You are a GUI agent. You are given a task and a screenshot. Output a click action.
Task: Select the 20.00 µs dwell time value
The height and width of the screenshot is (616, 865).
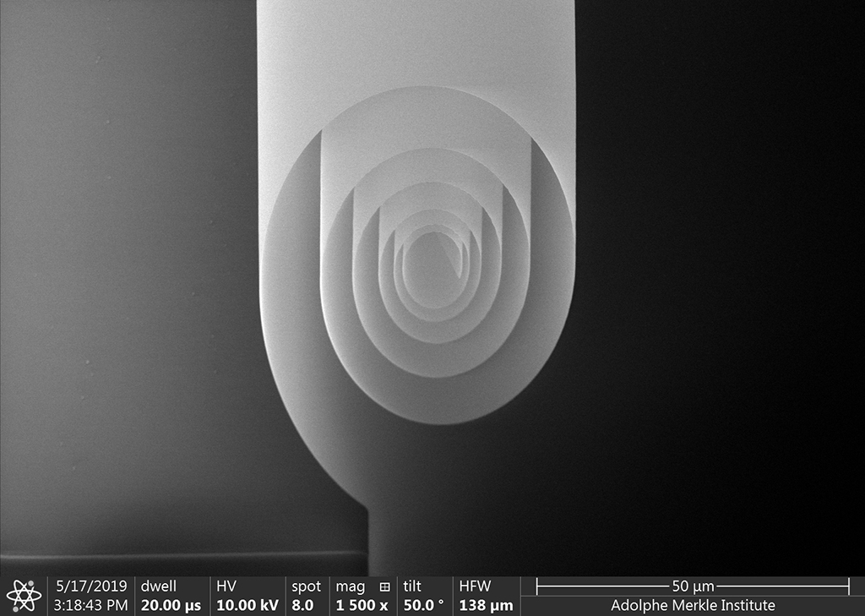pos(171,605)
